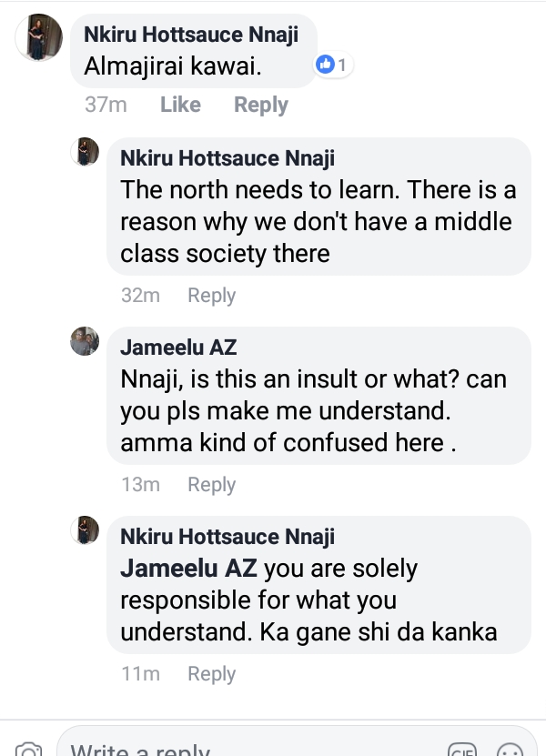Click the blue like reaction count icon
The width and height of the screenshot is (546, 756).
(x=326, y=65)
